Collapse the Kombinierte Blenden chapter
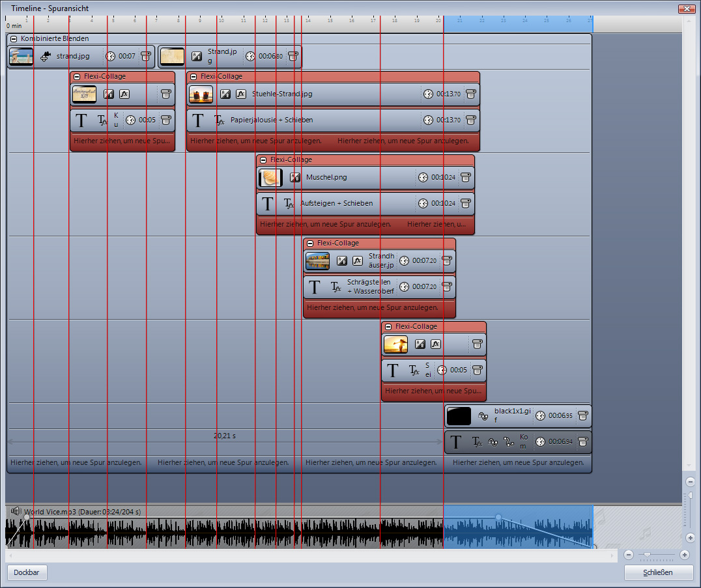701x588 pixels. pyautogui.click(x=14, y=39)
